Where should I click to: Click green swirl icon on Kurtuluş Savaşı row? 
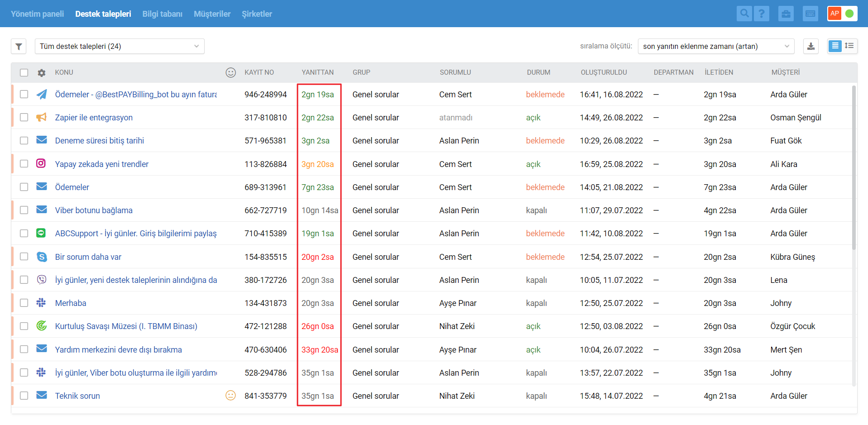coord(42,325)
